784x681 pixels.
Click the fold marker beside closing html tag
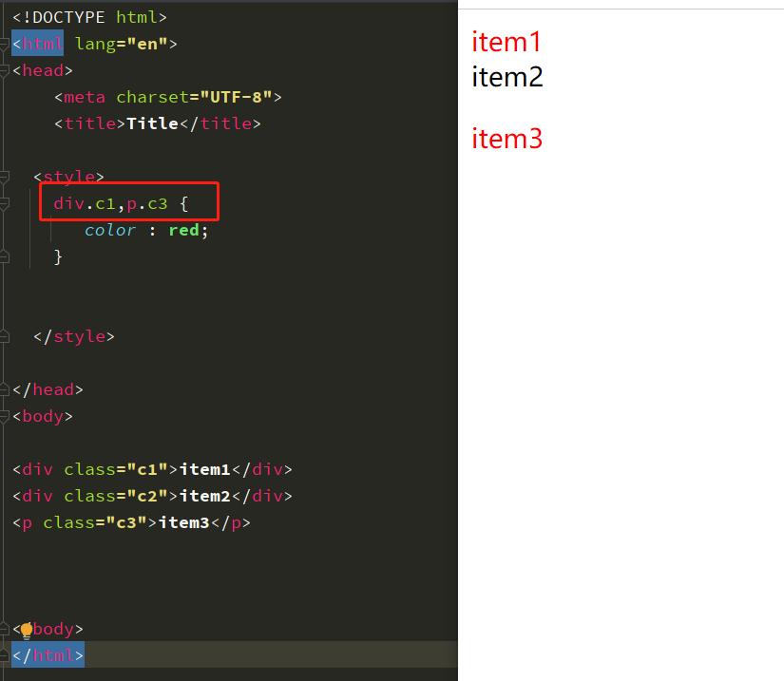pyautogui.click(x=4, y=655)
